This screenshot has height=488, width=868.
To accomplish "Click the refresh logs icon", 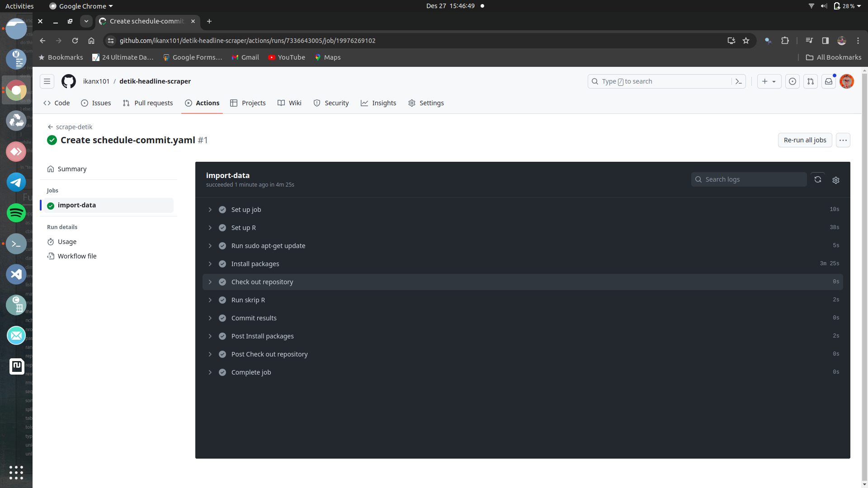I will (818, 179).
